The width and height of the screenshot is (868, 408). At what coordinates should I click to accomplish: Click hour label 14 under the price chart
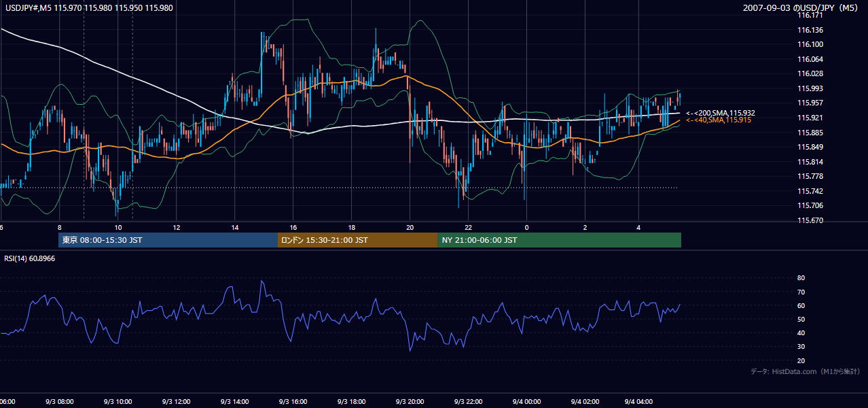(x=235, y=227)
